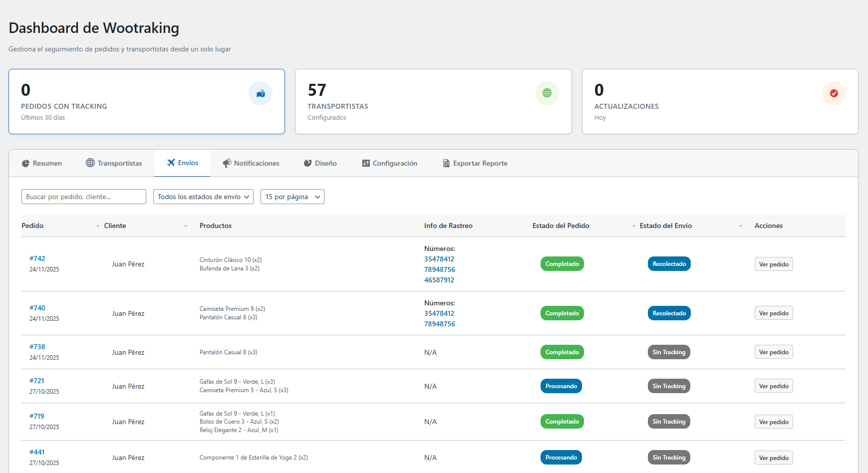Screen dimensions: 868x473
Task: Open the 15 por página dropdown
Action: point(292,197)
